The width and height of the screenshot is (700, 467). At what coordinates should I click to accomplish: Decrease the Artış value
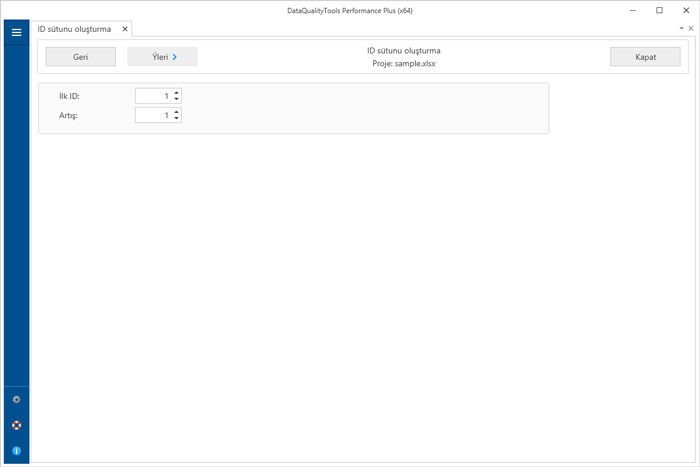coord(176,118)
